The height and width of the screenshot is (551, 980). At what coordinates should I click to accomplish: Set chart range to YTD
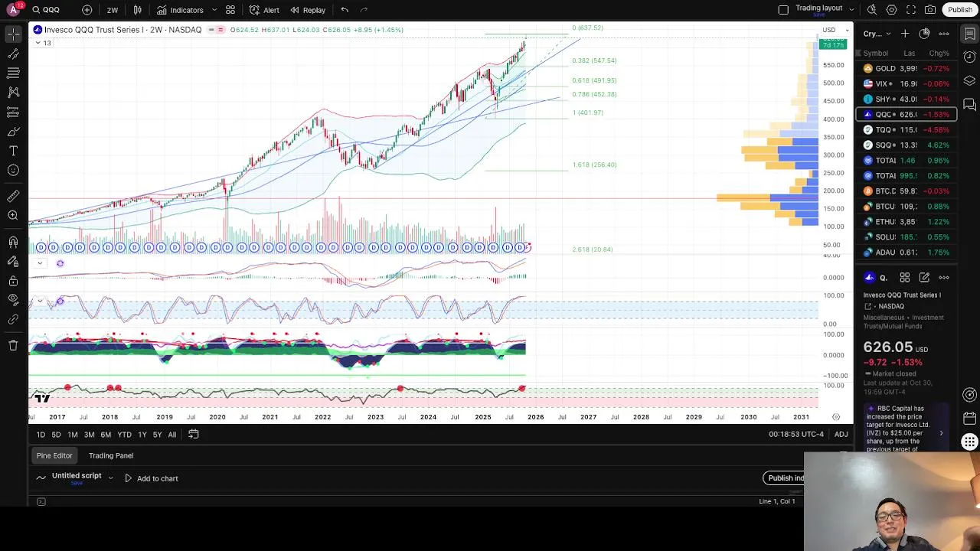tap(124, 435)
